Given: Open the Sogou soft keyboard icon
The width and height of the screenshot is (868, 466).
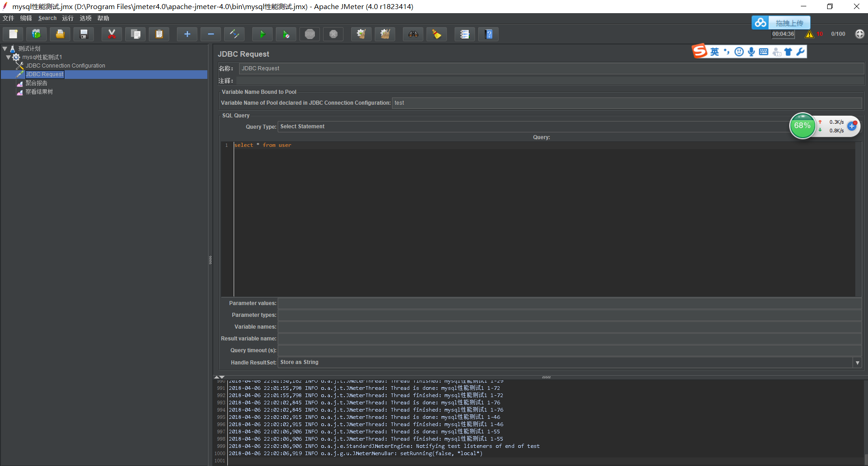Looking at the screenshot, I should [x=764, y=52].
